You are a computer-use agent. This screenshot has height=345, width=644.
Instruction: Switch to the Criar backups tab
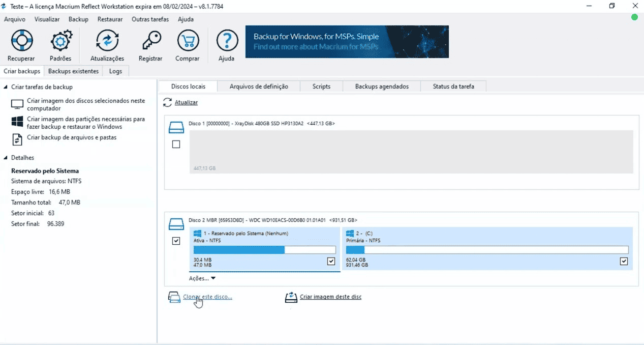coord(22,71)
